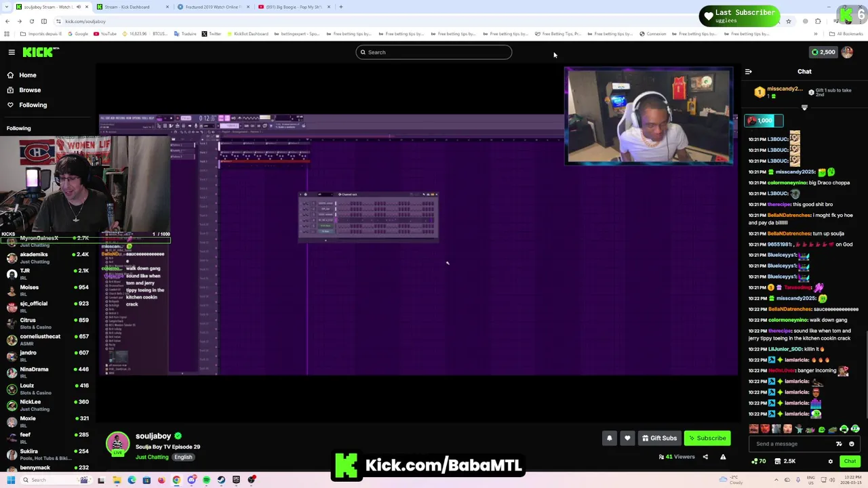Open Microsoft Edge from taskbar
The image size is (868, 488).
pos(132,480)
